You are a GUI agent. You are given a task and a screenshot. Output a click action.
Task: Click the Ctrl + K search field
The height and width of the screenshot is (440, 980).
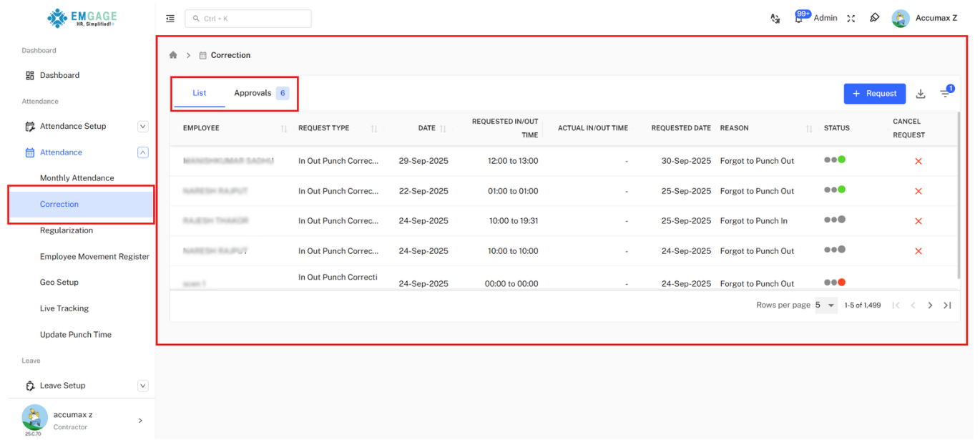[248, 19]
